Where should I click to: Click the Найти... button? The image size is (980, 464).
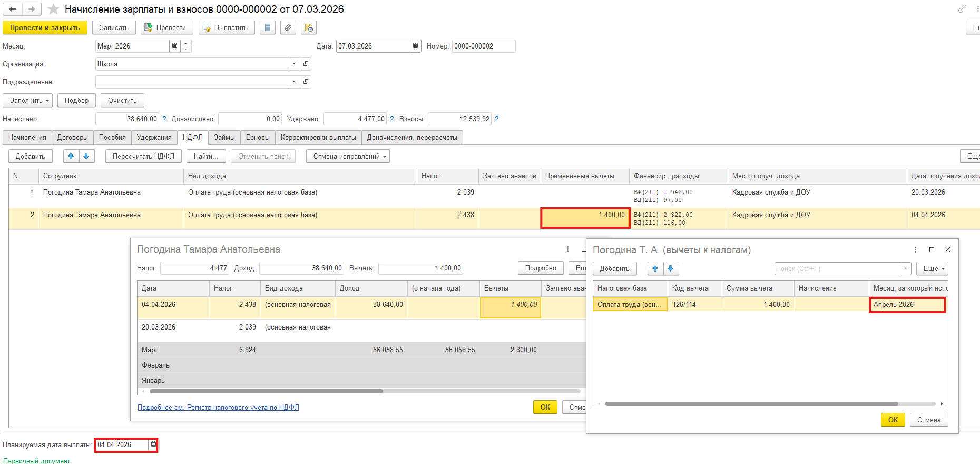click(206, 156)
